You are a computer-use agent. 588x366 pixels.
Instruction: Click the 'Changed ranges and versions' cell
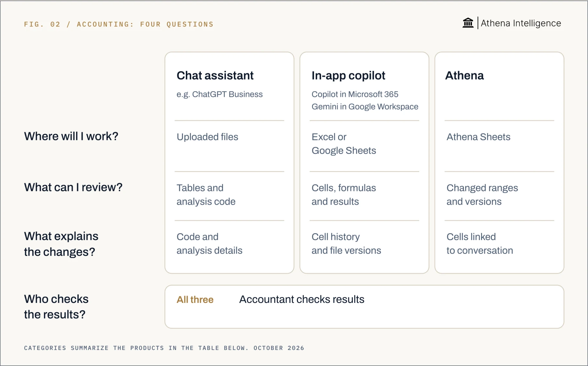482,195
